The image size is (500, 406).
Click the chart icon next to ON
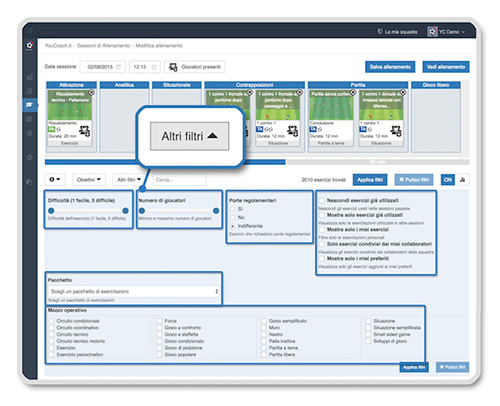pos(462,180)
